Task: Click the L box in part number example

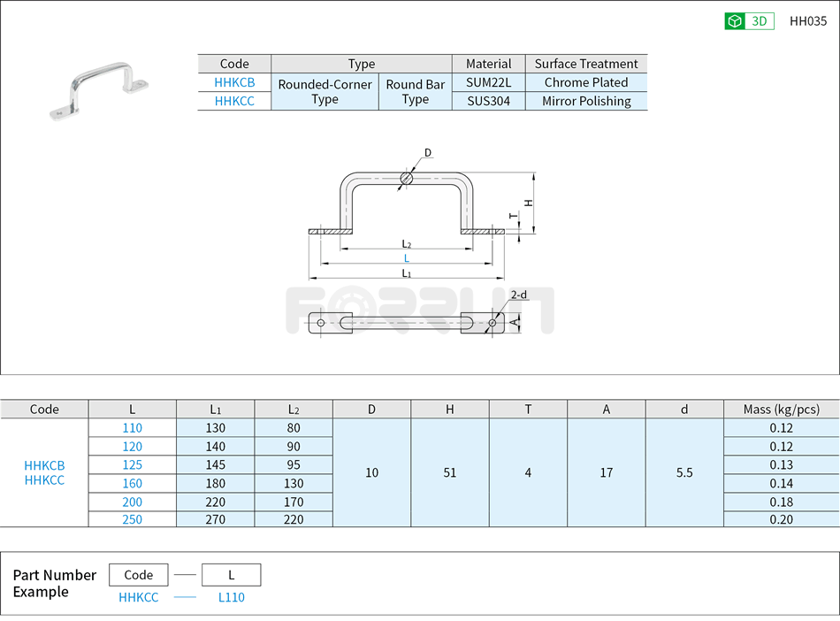Action: (x=231, y=574)
